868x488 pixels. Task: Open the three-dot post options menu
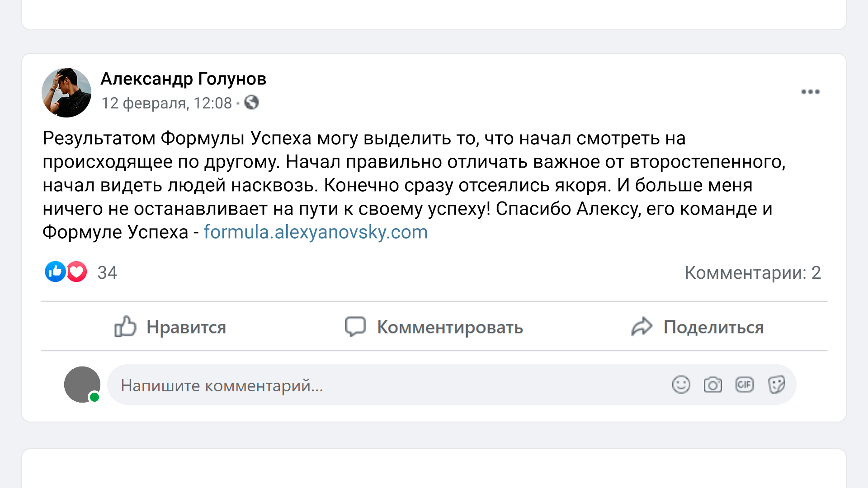pos(810,92)
